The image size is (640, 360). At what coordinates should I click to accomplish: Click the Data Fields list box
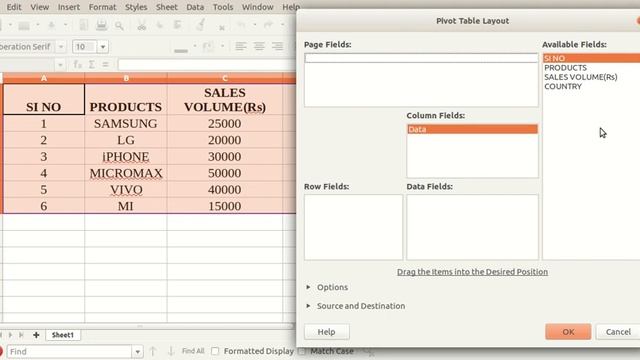472,227
